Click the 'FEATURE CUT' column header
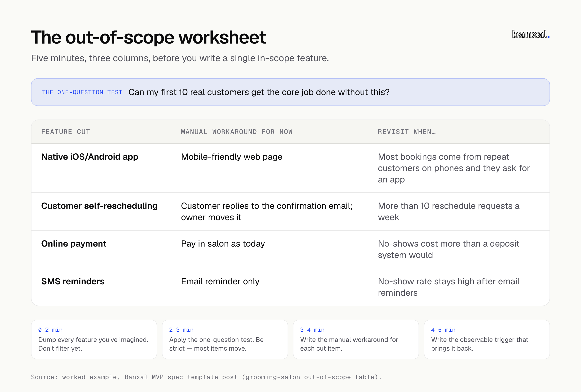 point(66,132)
